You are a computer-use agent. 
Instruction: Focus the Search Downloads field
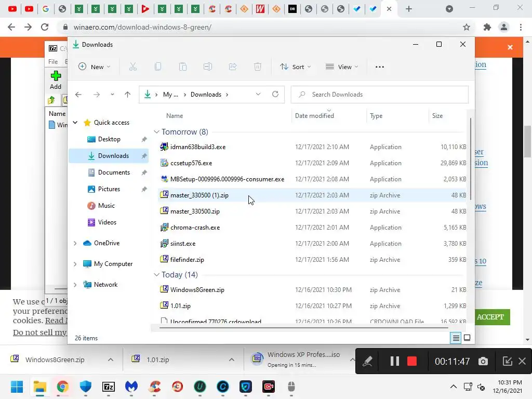coord(379,95)
